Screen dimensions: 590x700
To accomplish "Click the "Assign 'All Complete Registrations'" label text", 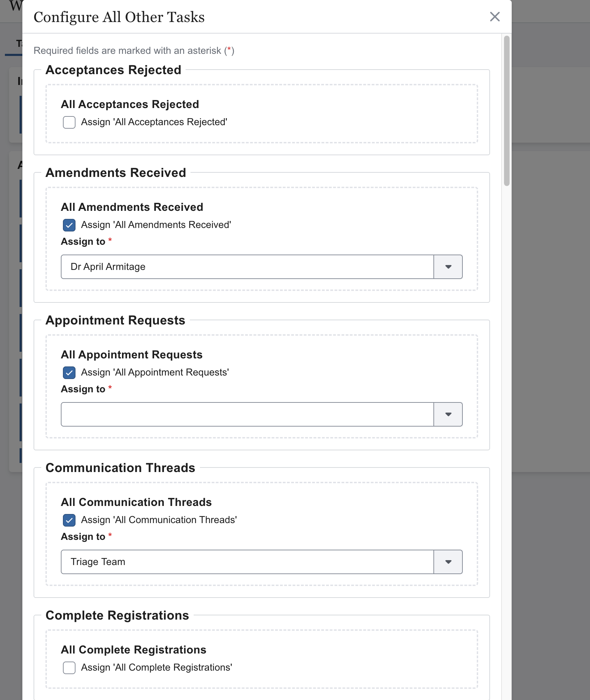I will point(156,667).
